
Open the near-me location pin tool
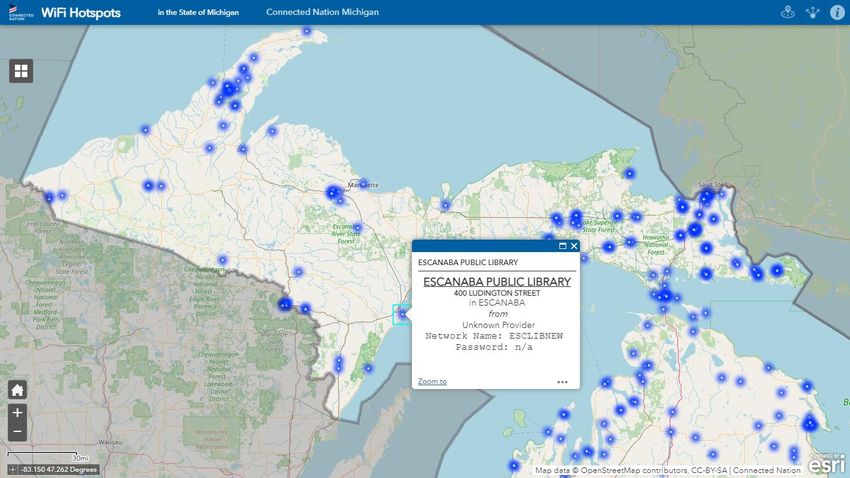click(788, 13)
